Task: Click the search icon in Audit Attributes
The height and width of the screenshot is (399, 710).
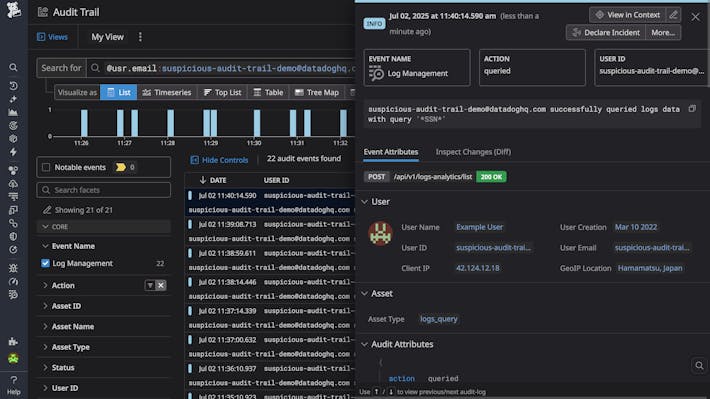Action: pos(699,365)
